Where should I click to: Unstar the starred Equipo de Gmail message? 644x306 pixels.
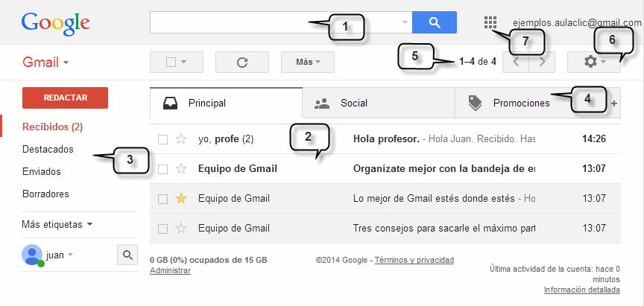click(180, 199)
